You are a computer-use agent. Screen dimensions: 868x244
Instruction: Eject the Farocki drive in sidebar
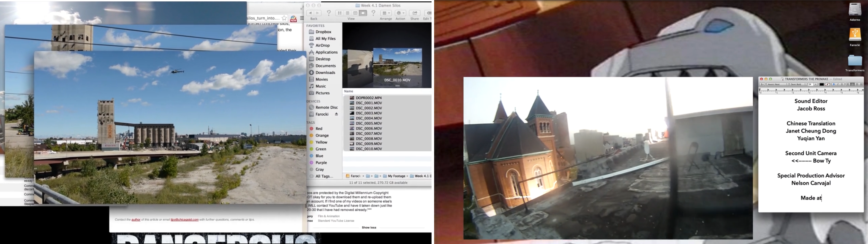[x=336, y=114]
